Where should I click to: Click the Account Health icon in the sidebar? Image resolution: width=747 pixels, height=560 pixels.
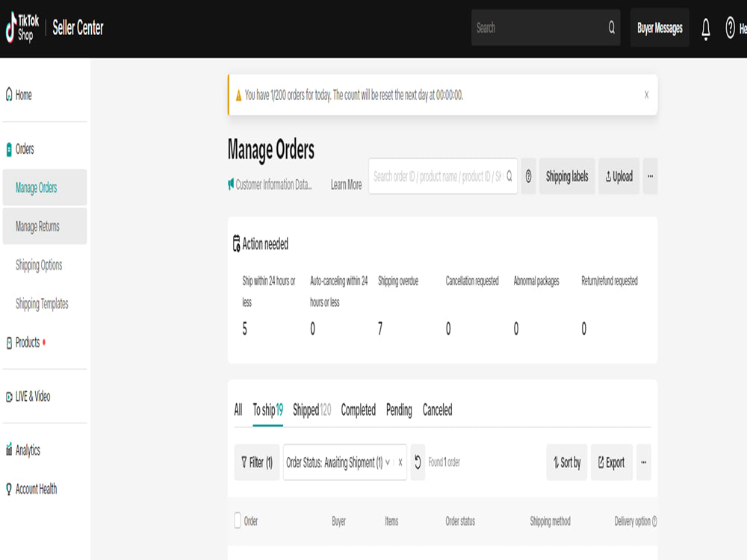9,489
